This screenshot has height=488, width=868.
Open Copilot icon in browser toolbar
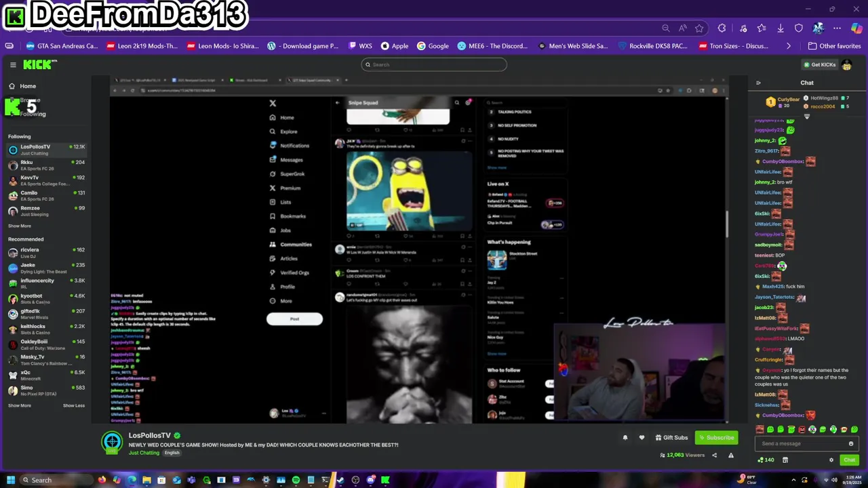pos(857,28)
